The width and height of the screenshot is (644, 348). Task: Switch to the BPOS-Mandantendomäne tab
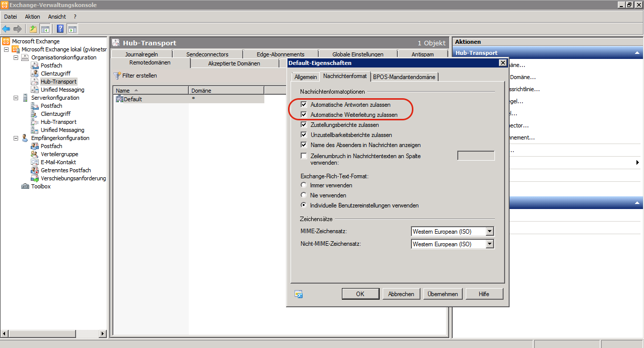(405, 77)
